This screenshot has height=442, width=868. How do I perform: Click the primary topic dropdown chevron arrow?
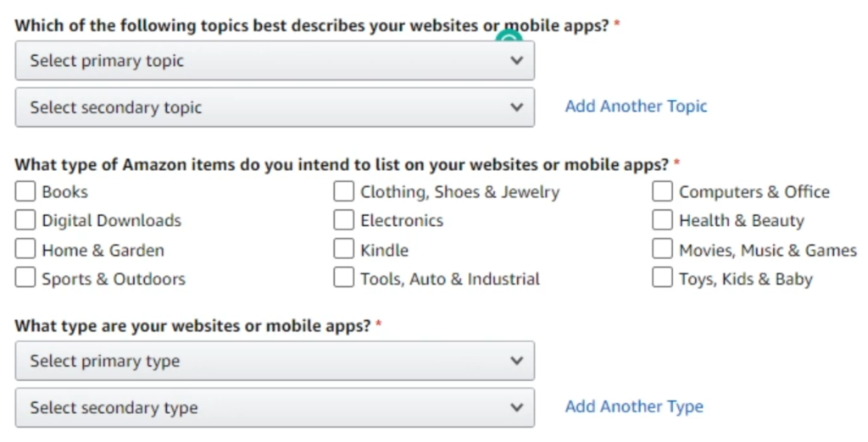(516, 61)
